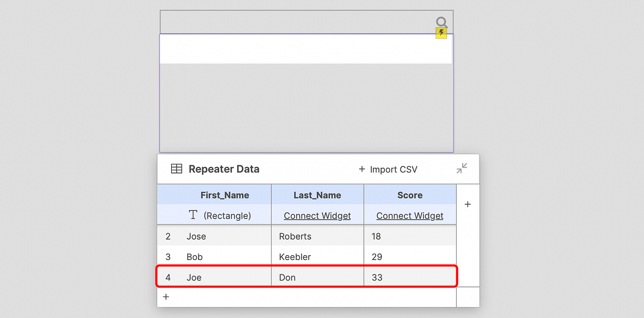
Task: Click row number 2 beside Jose
Action: coord(167,236)
